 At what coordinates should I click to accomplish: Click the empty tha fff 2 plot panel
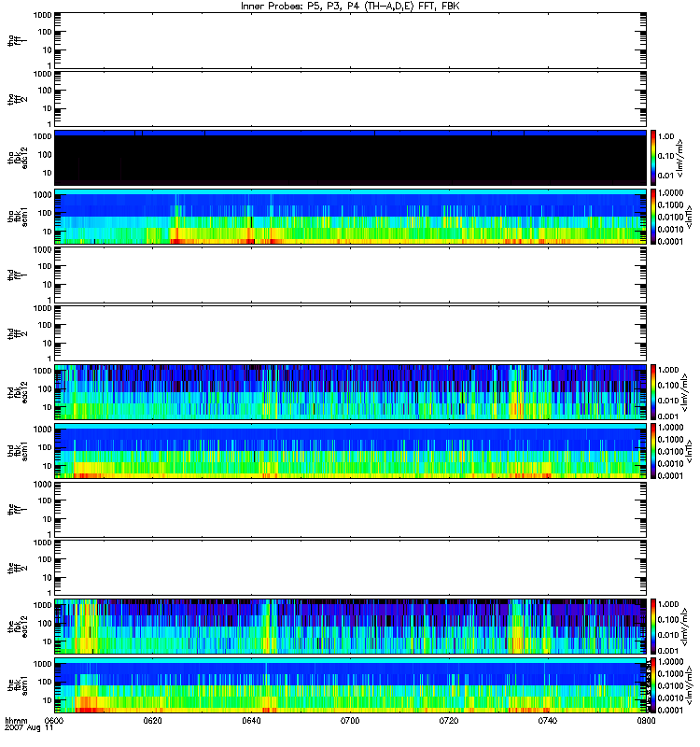click(x=350, y=99)
